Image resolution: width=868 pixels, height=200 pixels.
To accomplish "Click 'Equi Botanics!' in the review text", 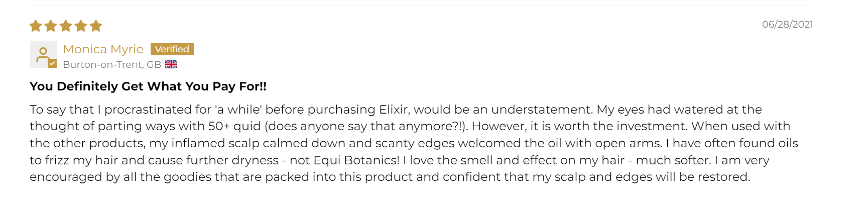I will pyautogui.click(x=356, y=160).
